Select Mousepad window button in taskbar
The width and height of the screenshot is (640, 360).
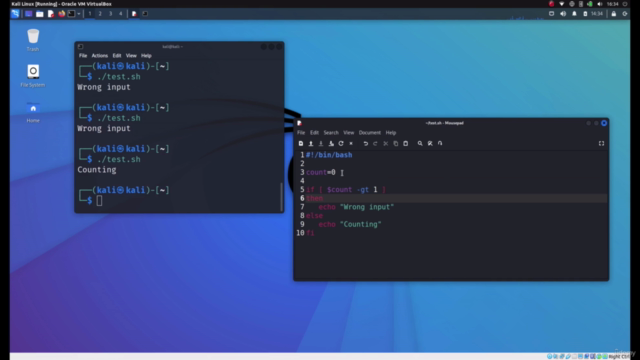pyautogui.click(x=134, y=13)
